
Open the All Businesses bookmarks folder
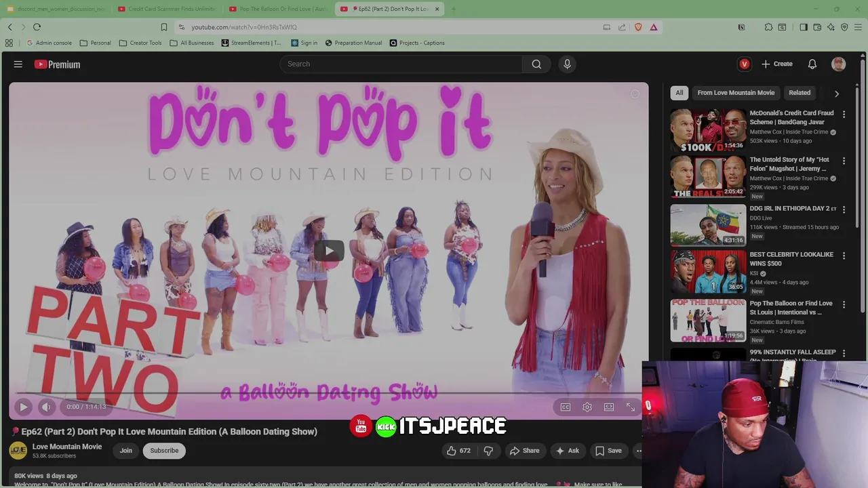[192, 43]
